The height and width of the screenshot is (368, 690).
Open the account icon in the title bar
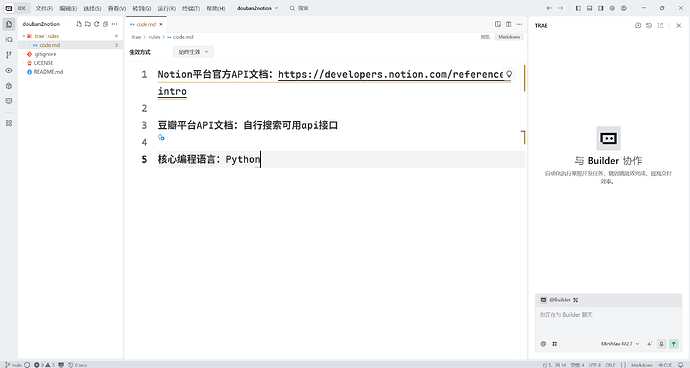click(624, 8)
